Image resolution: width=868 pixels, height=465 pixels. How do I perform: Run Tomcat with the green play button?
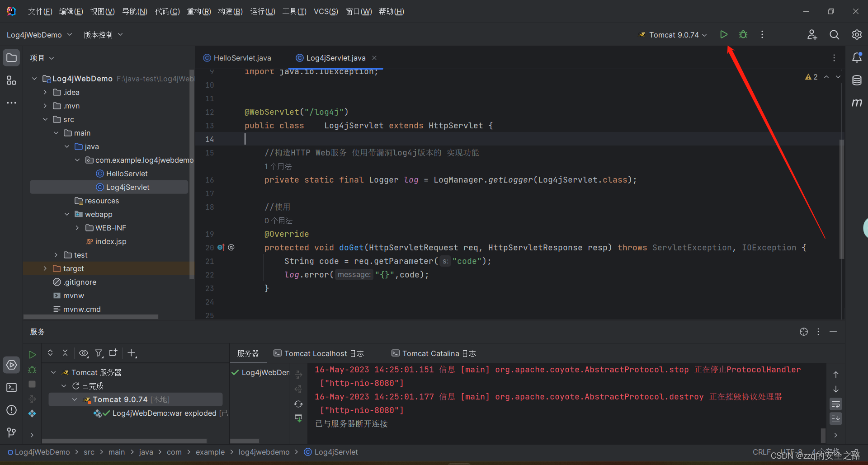pos(724,34)
